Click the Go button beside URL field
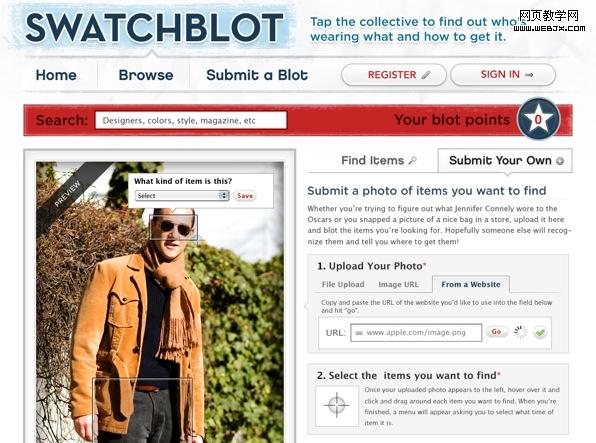The height and width of the screenshot is (443, 596). click(497, 332)
